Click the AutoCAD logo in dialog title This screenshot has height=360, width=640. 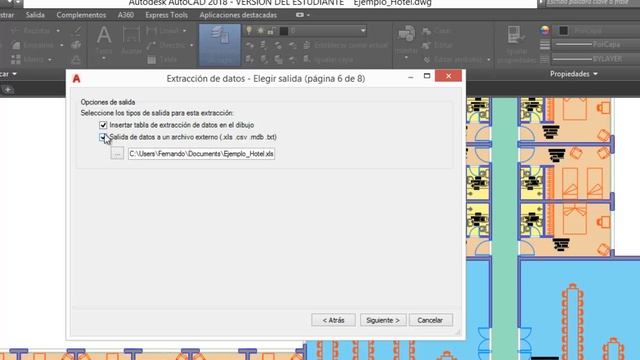[x=76, y=79]
